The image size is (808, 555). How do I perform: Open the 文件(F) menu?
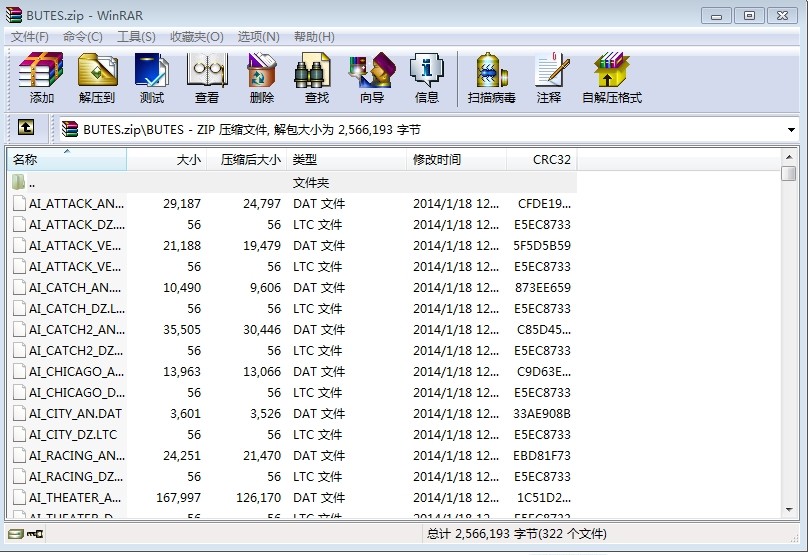click(x=30, y=37)
